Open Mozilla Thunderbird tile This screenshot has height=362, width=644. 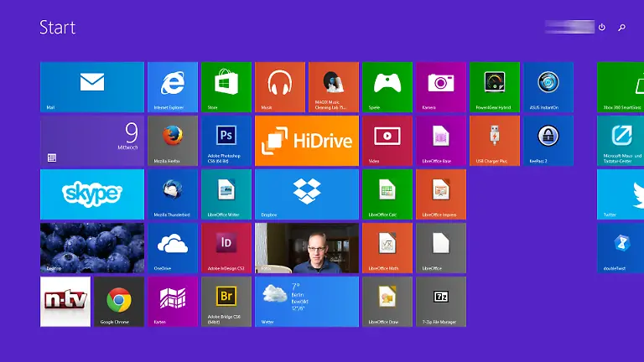pyautogui.click(x=173, y=194)
